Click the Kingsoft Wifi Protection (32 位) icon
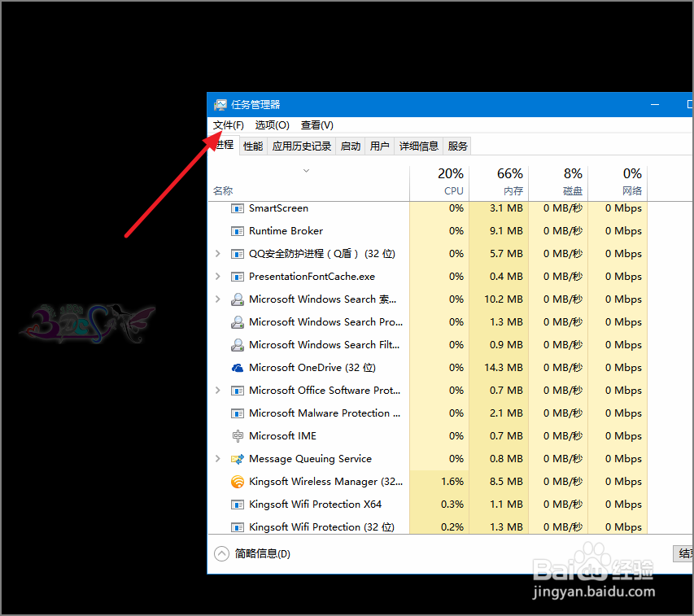Screen dimensions: 694x616 [238, 527]
